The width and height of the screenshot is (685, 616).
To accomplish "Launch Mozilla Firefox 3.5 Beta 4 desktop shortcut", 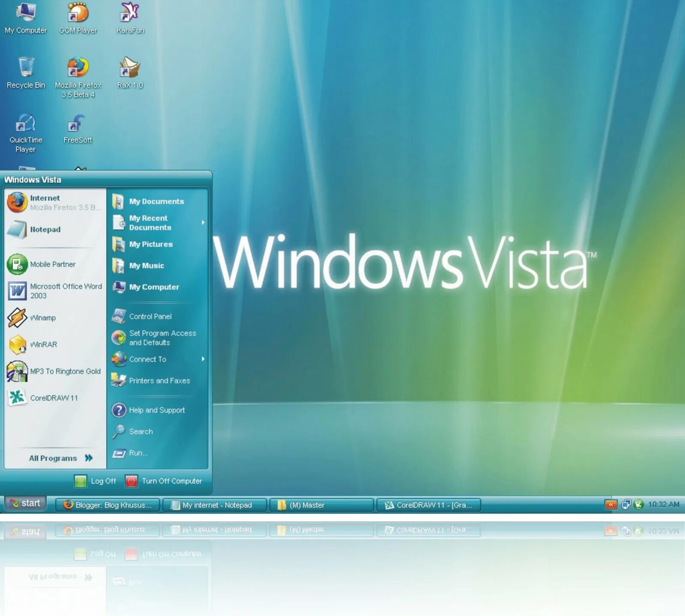I will [78, 77].
